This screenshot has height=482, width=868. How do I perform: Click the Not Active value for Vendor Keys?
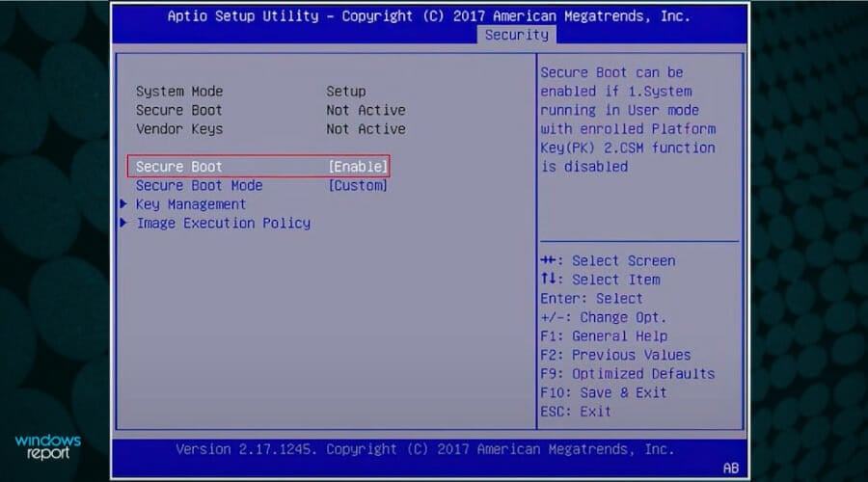point(366,129)
